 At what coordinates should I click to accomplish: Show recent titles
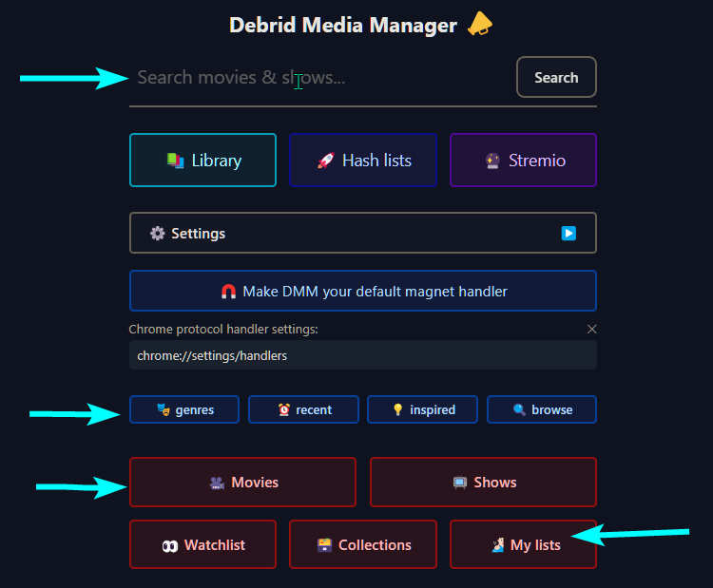tap(303, 409)
